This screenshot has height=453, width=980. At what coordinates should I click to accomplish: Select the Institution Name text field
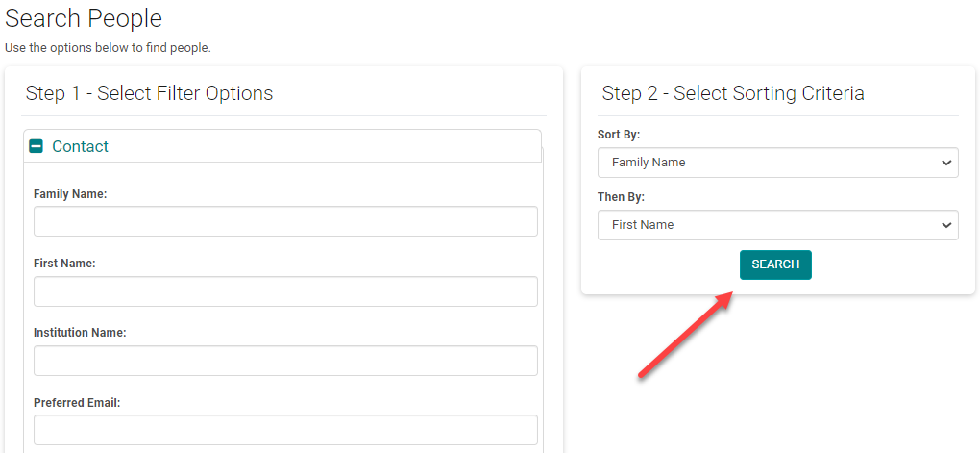[285, 361]
